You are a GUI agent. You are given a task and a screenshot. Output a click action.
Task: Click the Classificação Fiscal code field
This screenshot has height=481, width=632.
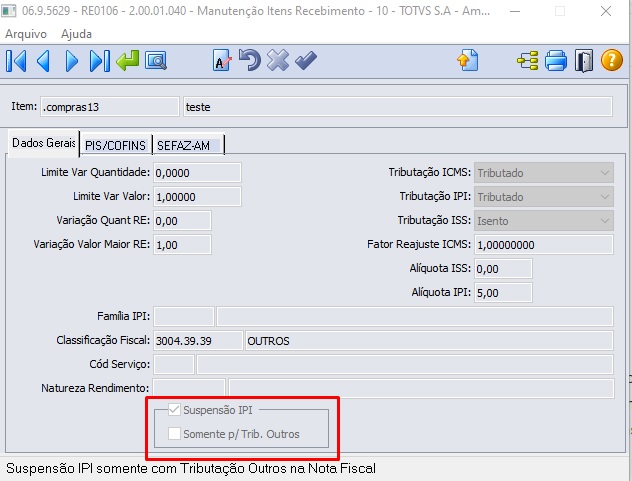tap(198, 341)
